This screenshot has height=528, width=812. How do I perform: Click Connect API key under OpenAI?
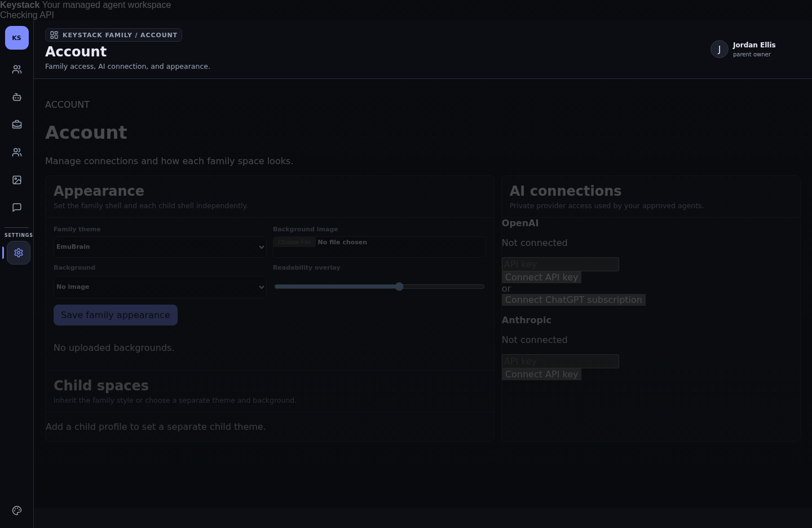[541, 277]
